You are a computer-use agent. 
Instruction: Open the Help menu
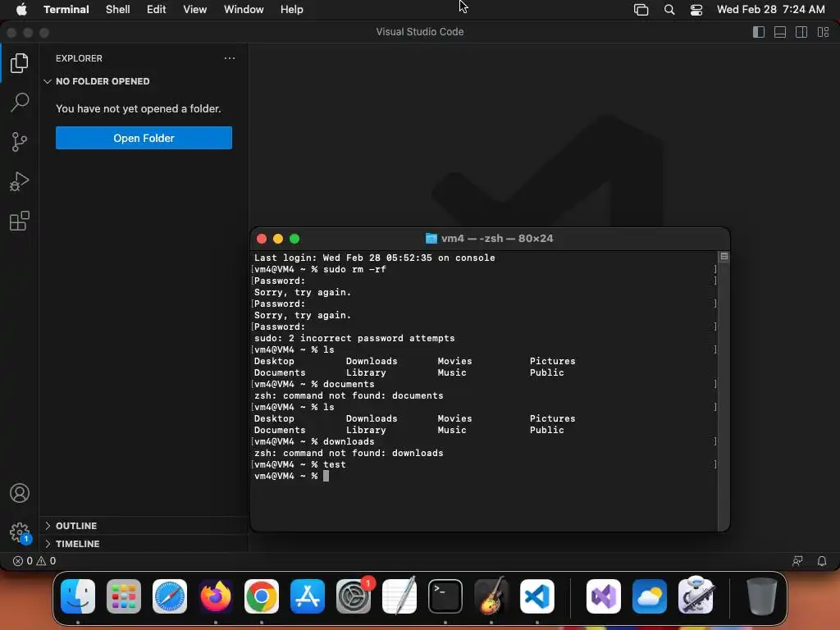coord(292,10)
